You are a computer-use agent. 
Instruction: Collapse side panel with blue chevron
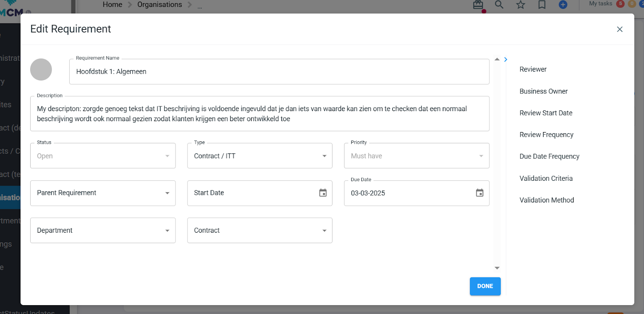(x=506, y=60)
